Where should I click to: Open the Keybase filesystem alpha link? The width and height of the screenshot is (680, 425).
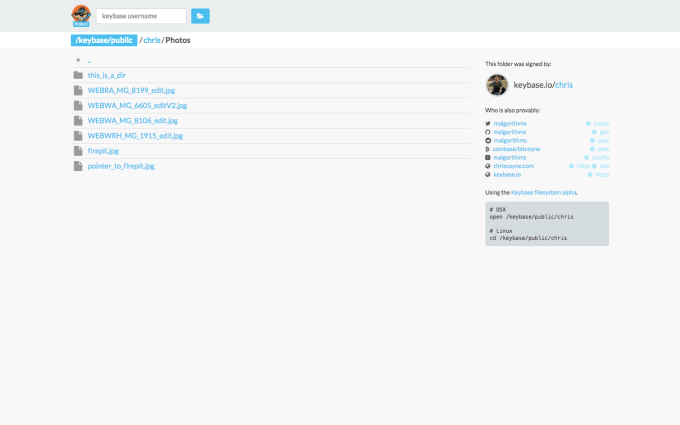[544, 193]
